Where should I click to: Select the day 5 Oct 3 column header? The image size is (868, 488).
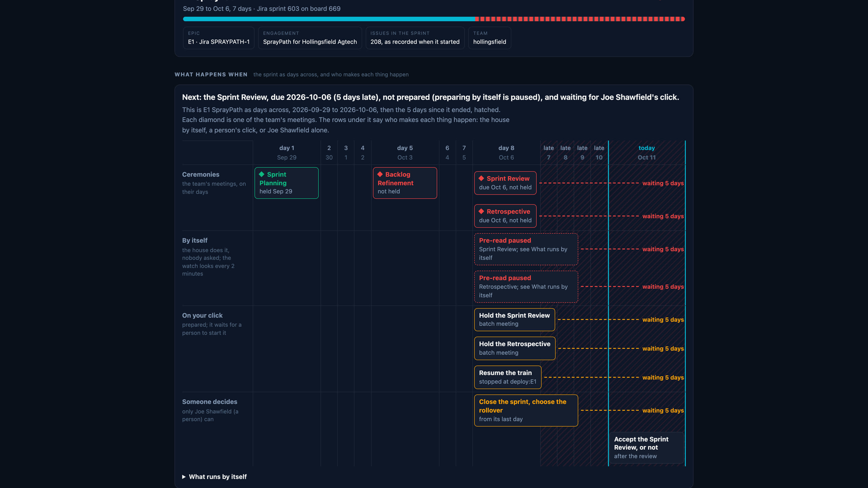(x=405, y=152)
